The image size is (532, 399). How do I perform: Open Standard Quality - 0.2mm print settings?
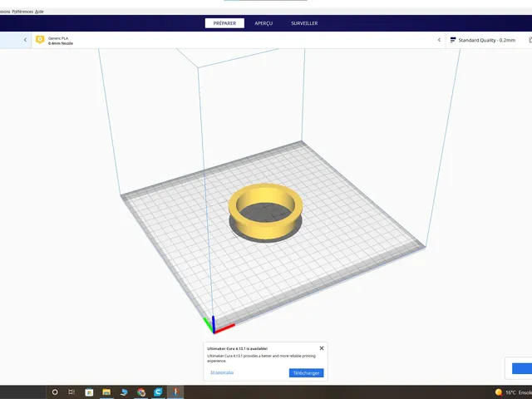point(486,40)
